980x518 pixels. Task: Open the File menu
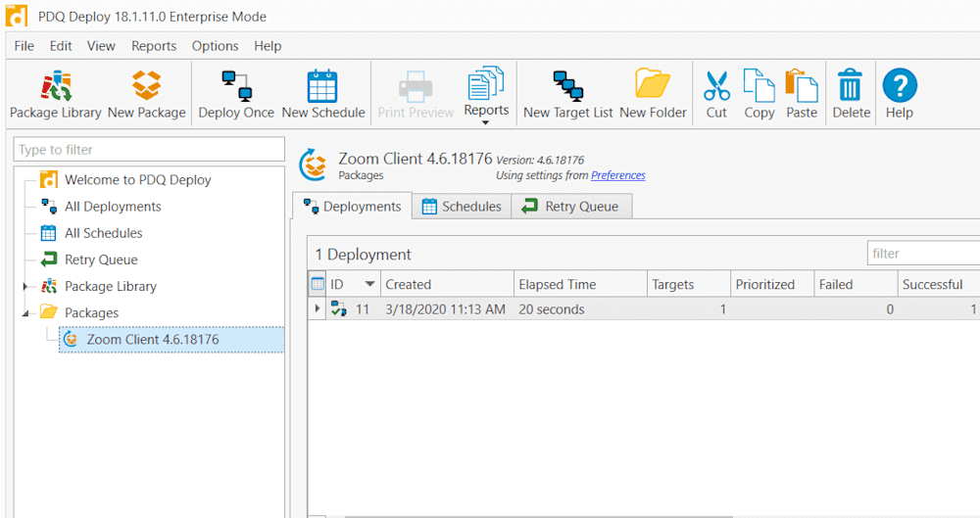tap(24, 46)
